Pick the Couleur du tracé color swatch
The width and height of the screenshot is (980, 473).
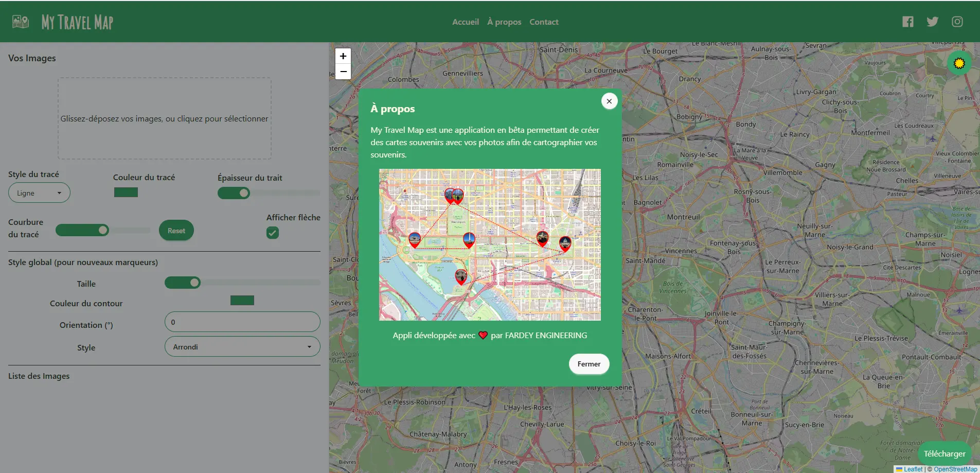click(126, 192)
